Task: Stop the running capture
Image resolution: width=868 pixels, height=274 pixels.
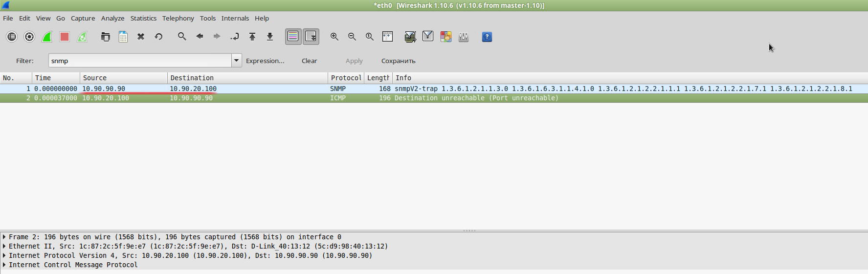Action: (x=65, y=37)
